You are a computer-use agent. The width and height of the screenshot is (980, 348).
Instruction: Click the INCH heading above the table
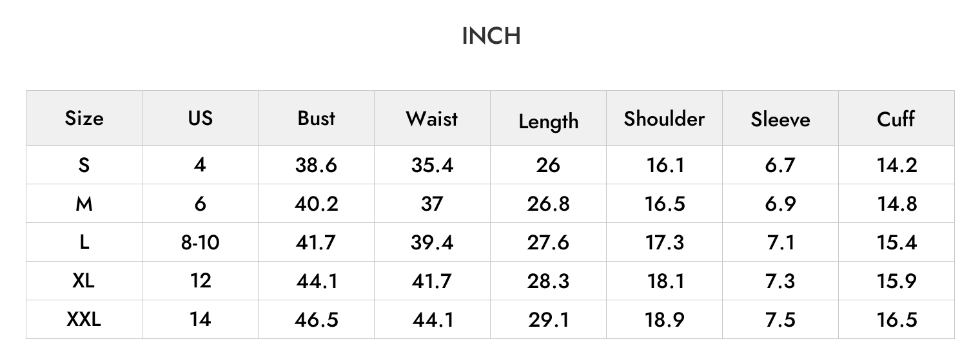[x=491, y=36]
